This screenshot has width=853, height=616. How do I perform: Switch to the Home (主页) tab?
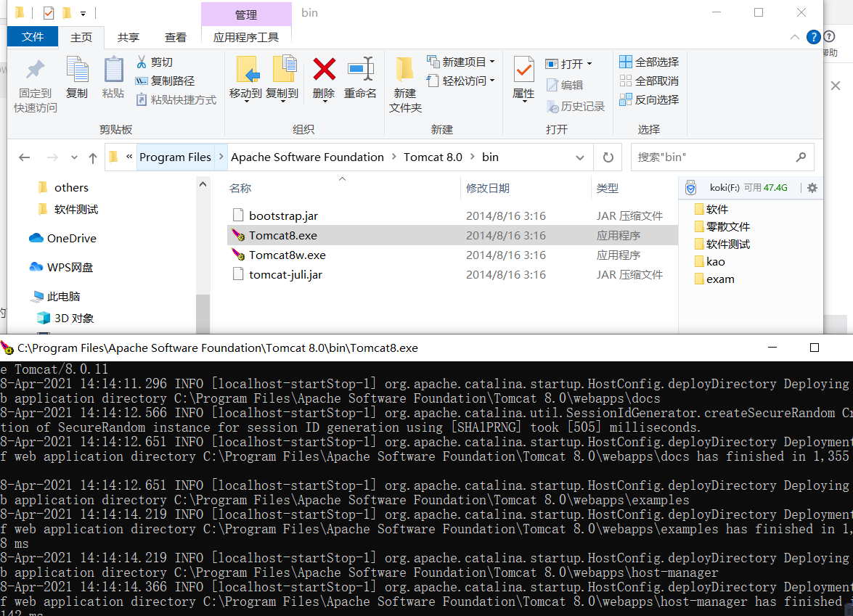tap(81, 37)
